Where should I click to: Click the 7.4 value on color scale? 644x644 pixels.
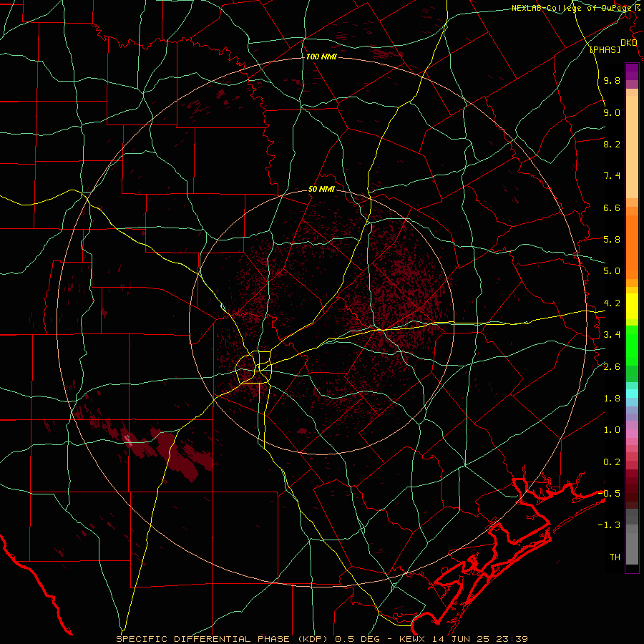pos(612,176)
